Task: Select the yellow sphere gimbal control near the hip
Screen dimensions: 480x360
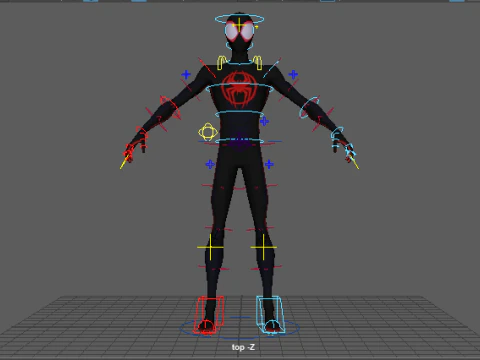Action: (x=208, y=131)
